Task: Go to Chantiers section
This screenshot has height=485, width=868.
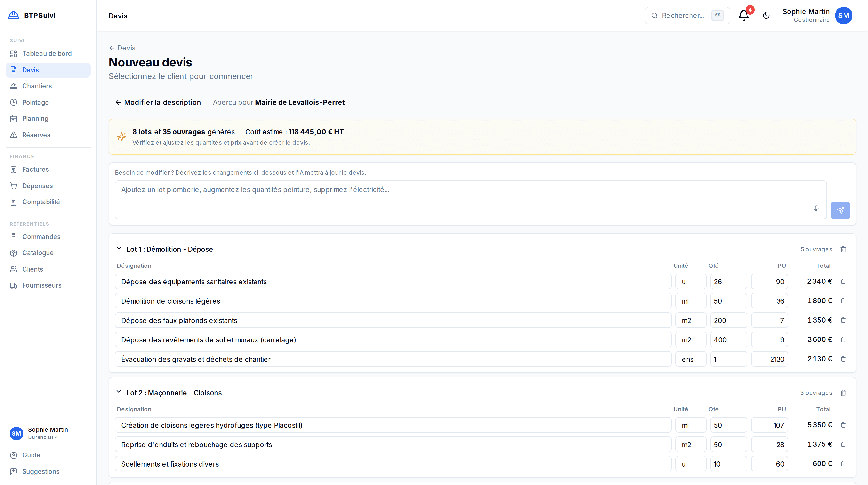Action: tap(48, 86)
